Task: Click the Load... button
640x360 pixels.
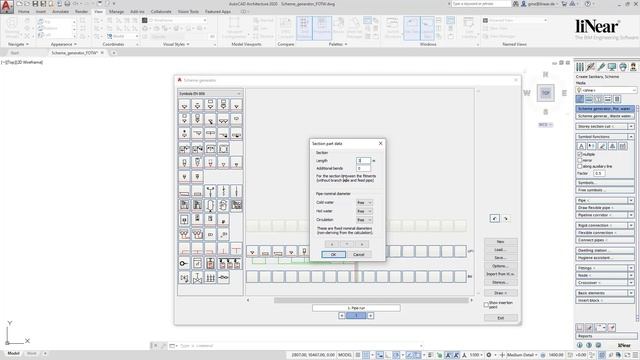Action: (500, 250)
